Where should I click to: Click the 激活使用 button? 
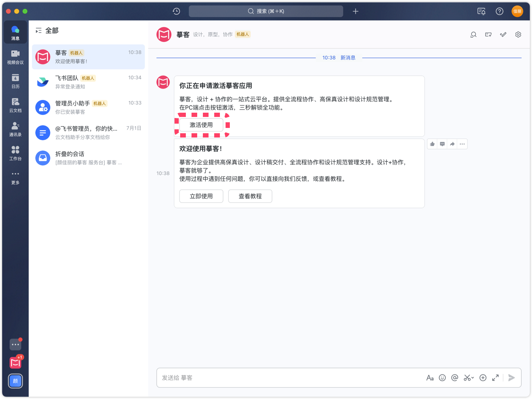(201, 125)
